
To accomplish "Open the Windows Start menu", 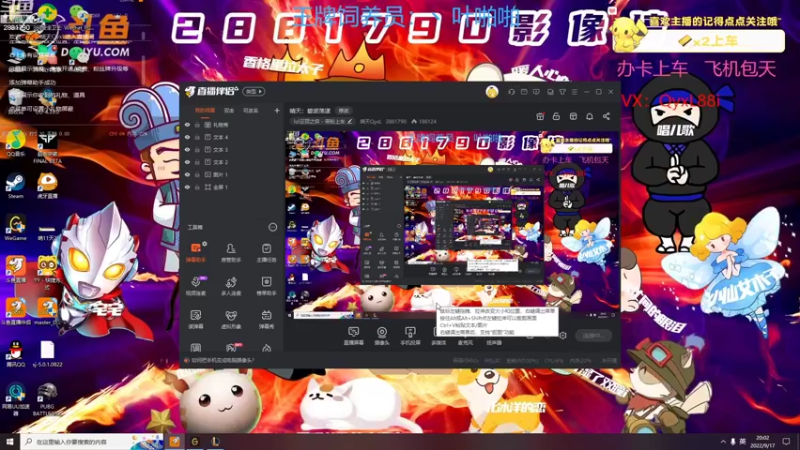I will pyautogui.click(x=10, y=442).
